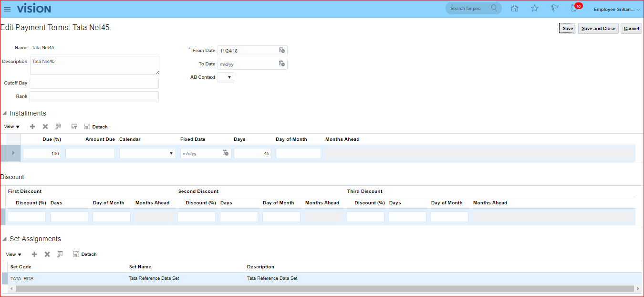Image resolution: width=644 pixels, height=297 pixels.
Task: Open the To Date calendar picker
Action: [x=281, y=64]
